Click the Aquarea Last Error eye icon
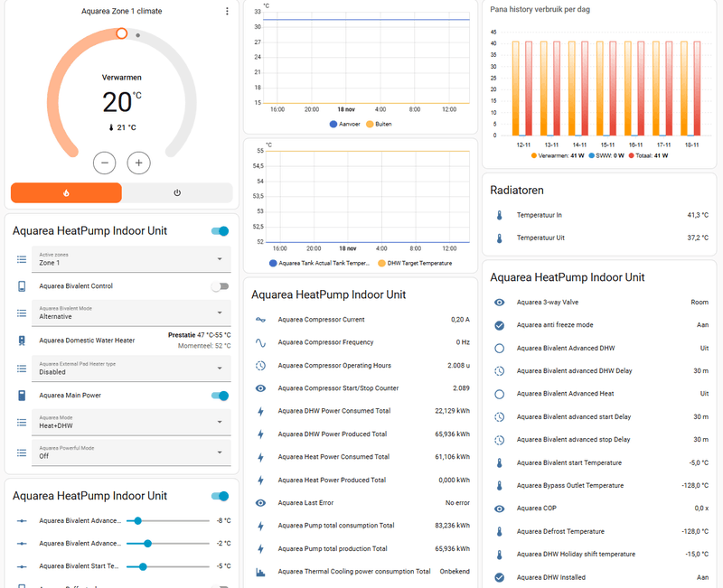Screen dimensions: 723x588 pyautogui.click(x=260, y=503)
